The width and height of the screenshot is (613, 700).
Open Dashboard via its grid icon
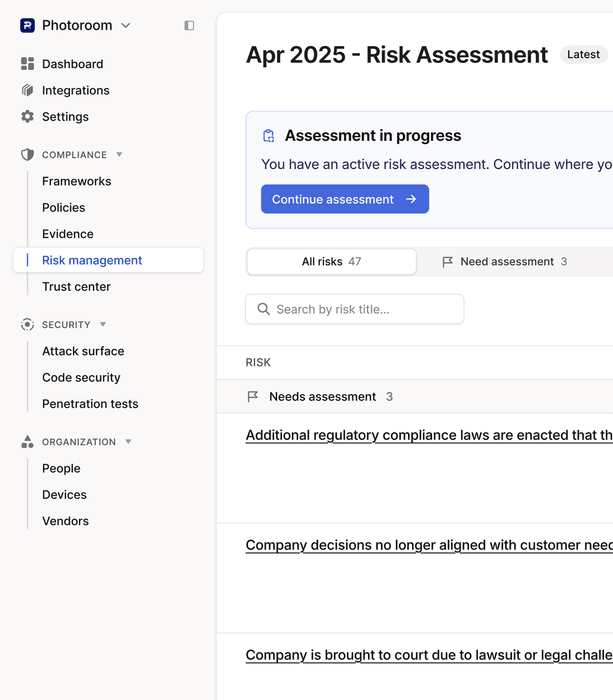27,64
